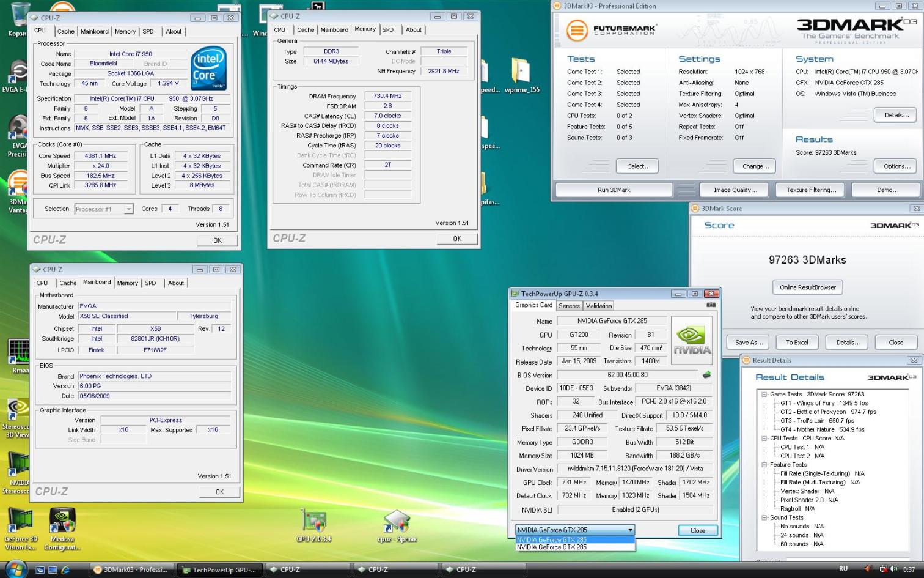This screenshot has height=578, width=924.
Task: Open the Medusa Configurator desktop icon
Action: point(62,530)
